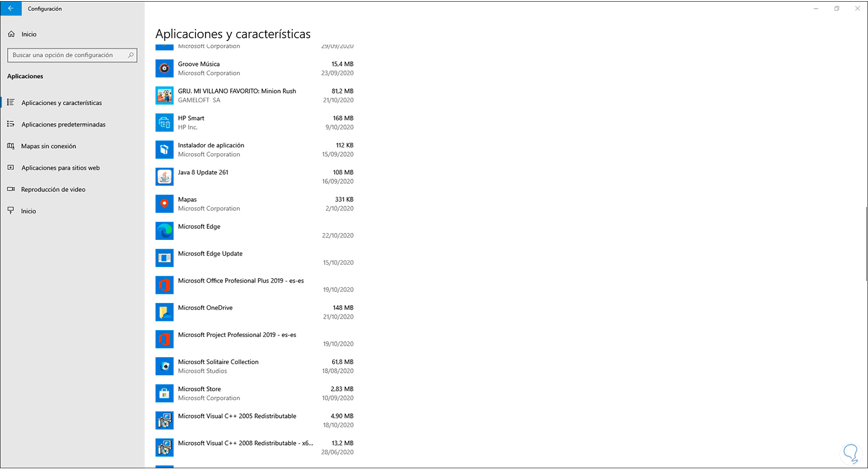Open Aplicaciones predeterminadas settings page
Image resolution: width=868 pixels, height=470 pixels.
click(63, 124)
